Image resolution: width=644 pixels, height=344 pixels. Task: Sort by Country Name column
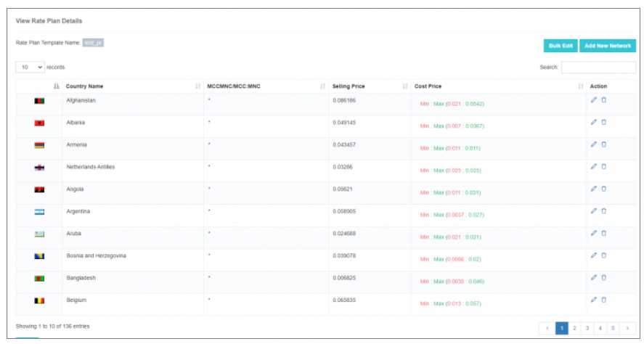tap(84, 86)
